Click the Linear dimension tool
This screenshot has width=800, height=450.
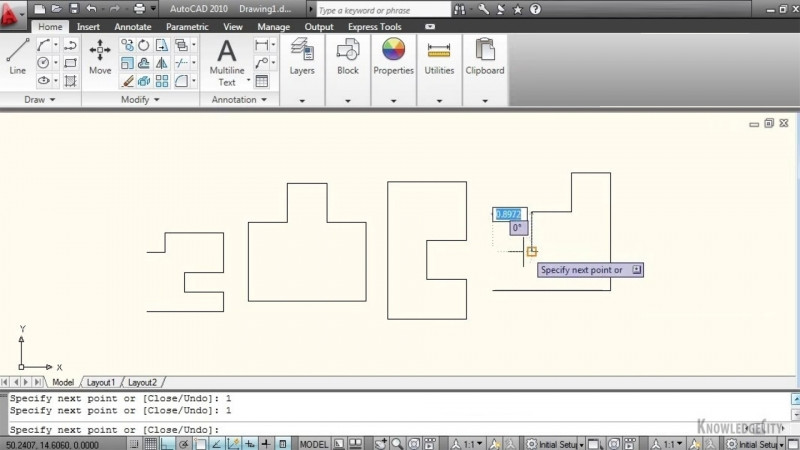click(261, 45)
